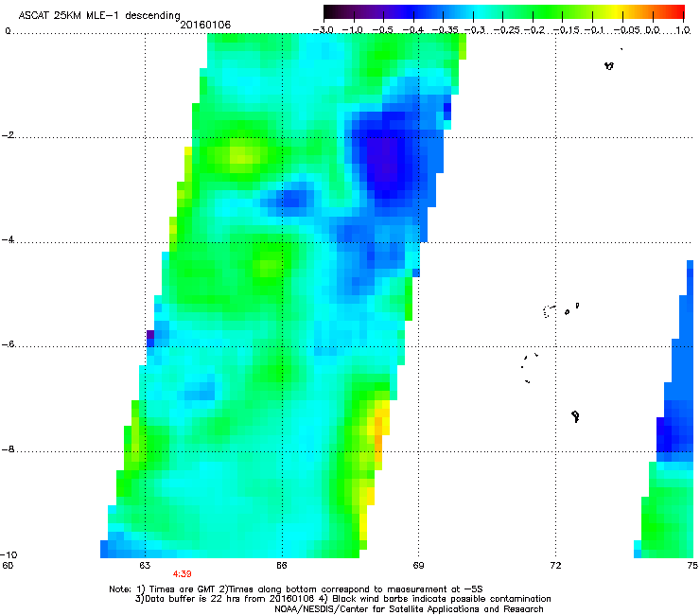Click the note line "3)Data buffer is 22 hrs"
The width and height of the screenshot is (700, 615).
click(x=342, y=599)
